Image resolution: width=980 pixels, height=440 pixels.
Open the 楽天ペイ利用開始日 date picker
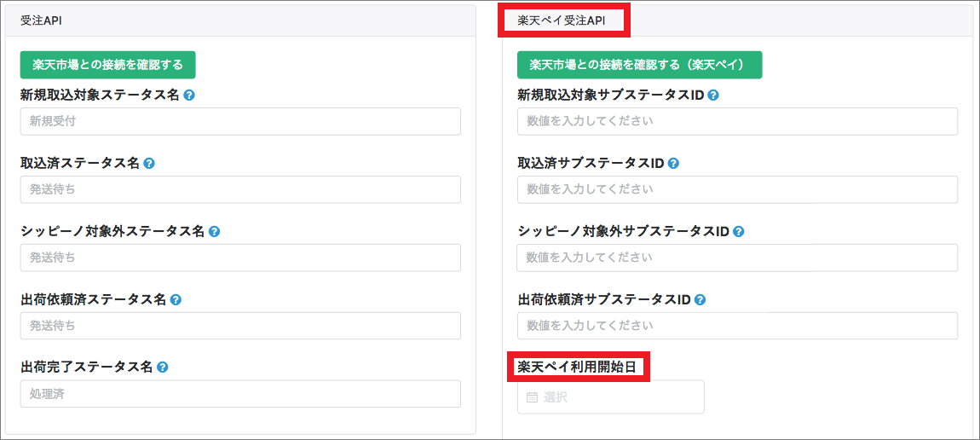coord(610,397)
